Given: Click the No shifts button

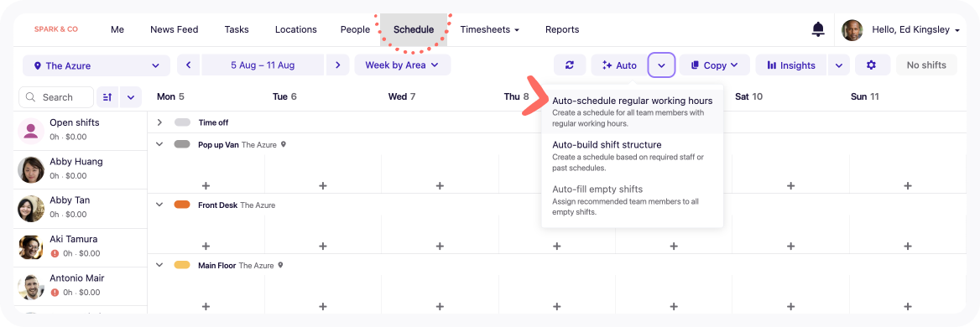Looking at the screenshot, I should 926,65.
